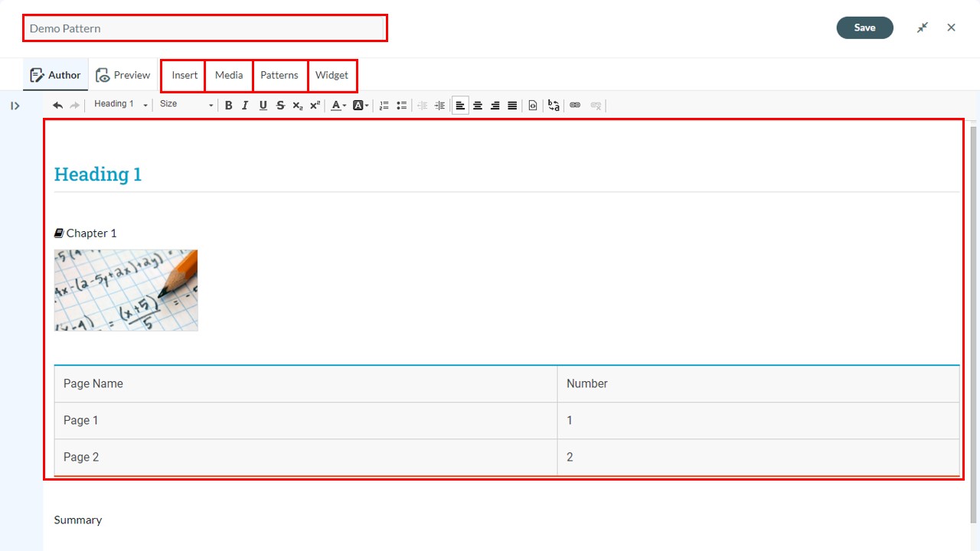Collapse the editor with the shrink icon

click(923, 28)
